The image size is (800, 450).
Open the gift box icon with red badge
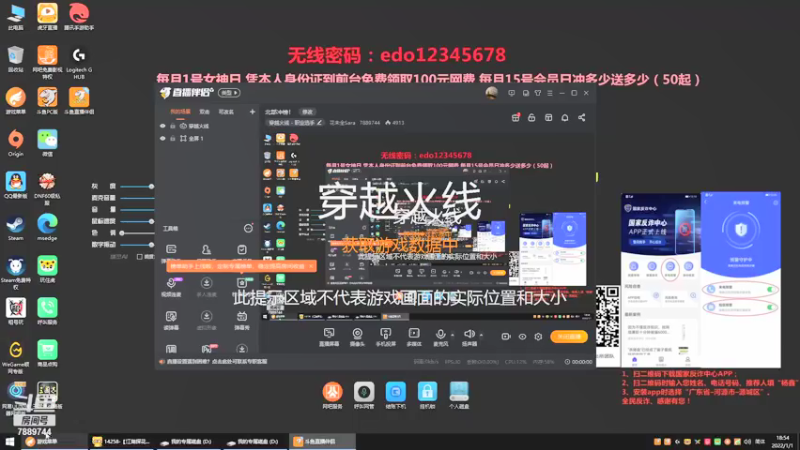515,117
